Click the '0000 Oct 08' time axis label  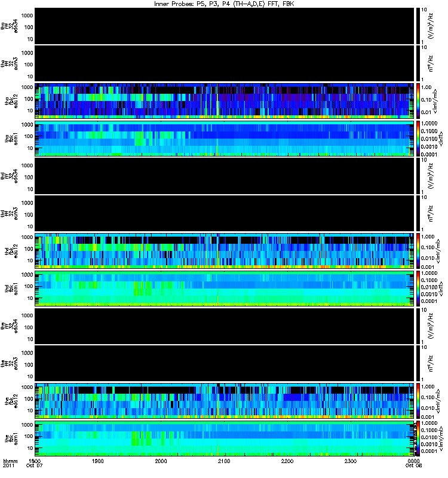[413, 463]
